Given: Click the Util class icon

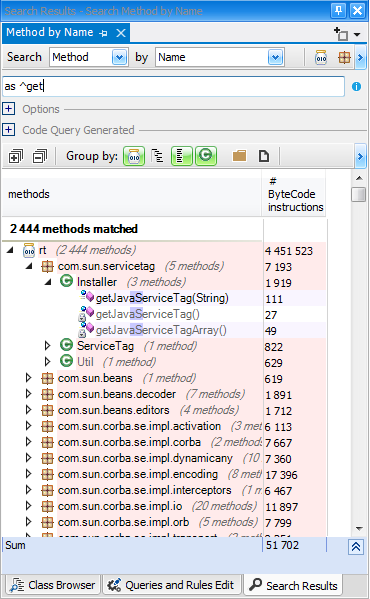Looking at the screenshot, I should [66, 361].
